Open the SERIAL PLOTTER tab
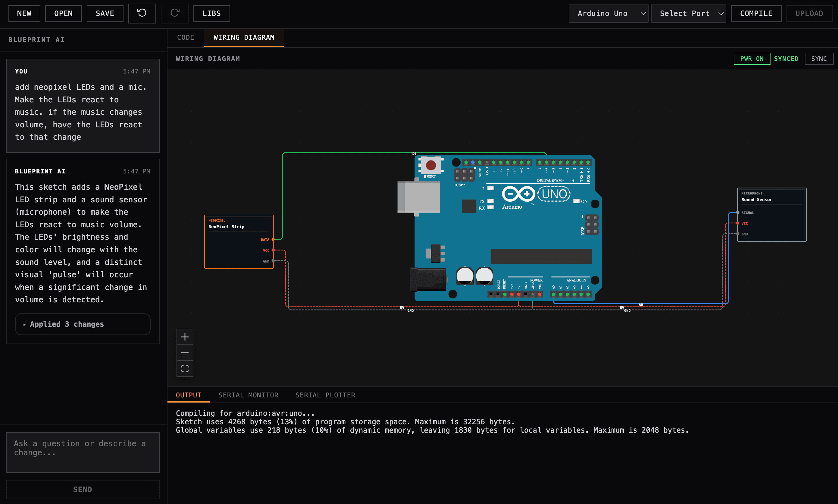Image resolution: width=838 pixels, height=504 pixels. click(325, 395)
